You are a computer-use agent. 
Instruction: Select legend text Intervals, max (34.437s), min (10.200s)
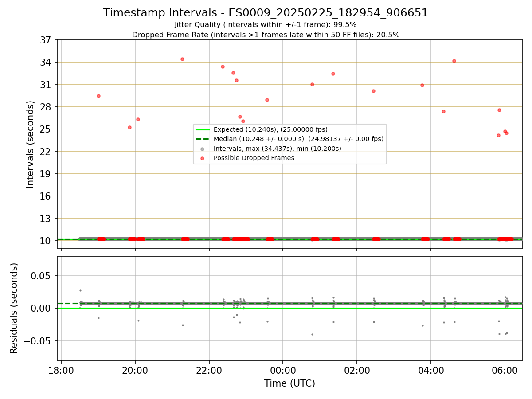pyautogui.click(x=278, y=149)
